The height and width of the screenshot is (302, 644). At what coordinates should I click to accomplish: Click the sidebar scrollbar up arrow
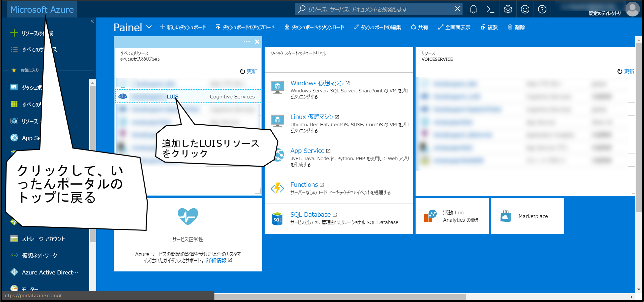pyautogui.click(x=93, y=82)
